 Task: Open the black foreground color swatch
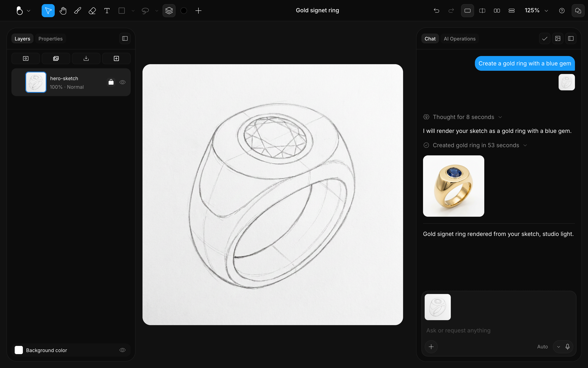click(x=184, y=11)
